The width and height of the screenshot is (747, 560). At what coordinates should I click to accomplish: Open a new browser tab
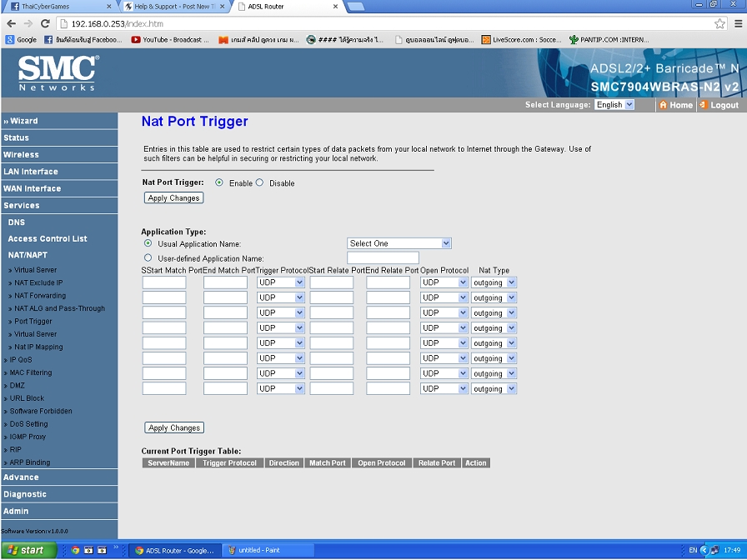356,7
